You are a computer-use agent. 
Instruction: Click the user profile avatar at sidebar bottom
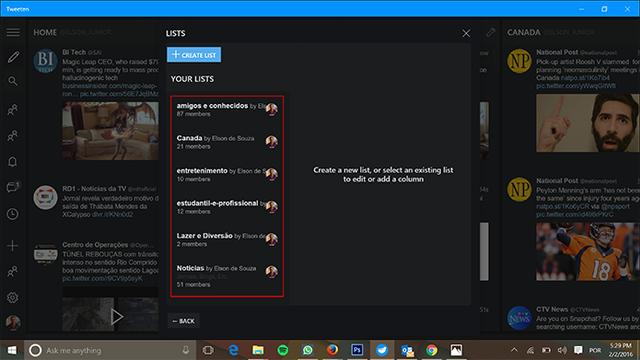pos(13,322)
